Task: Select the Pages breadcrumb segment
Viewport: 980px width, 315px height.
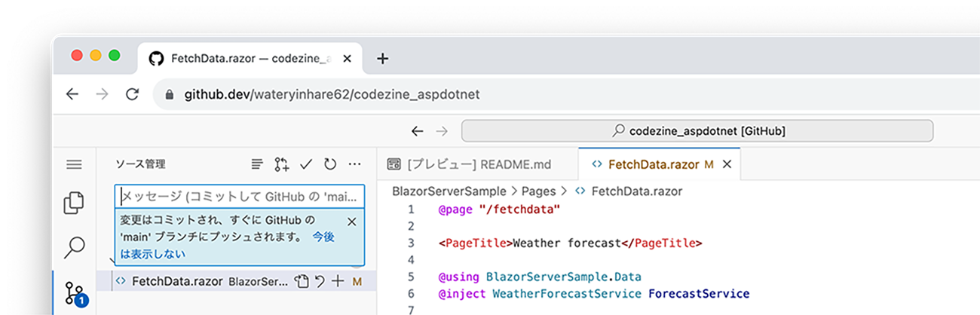Action: (538, 191)
